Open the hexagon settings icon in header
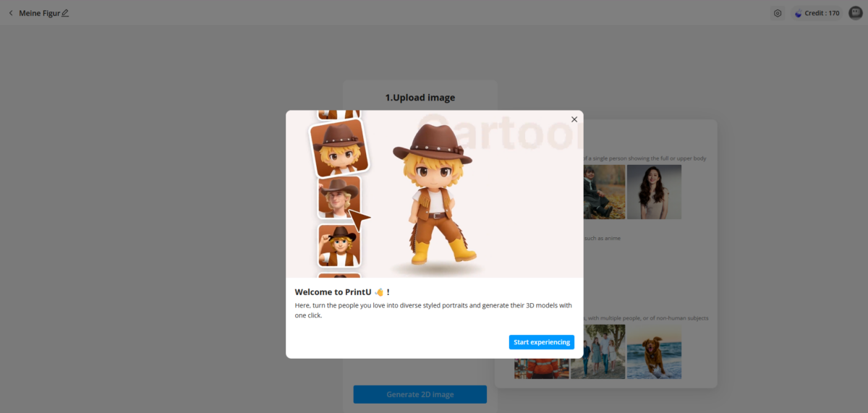The height and width of the screenshot is (413, 868). (778, 13)
